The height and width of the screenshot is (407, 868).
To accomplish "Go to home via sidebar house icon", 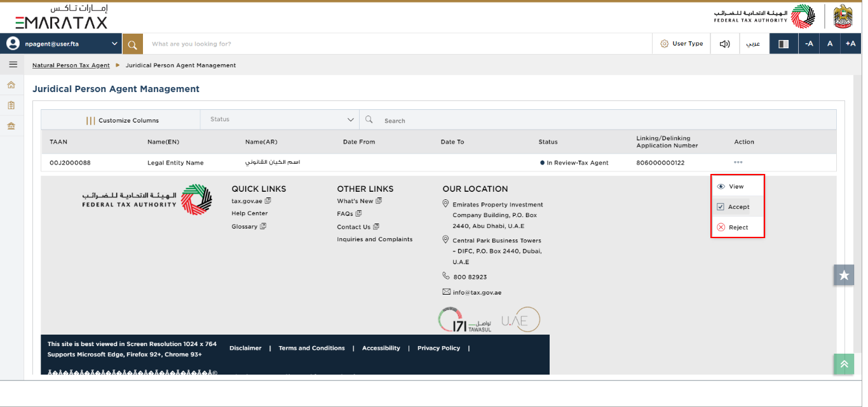I will coord(11,85).
